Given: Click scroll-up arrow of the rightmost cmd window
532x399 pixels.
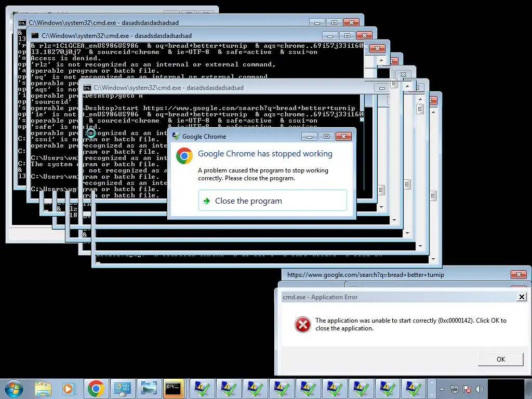Looking at the screenshot, I should (x=433, y=112).
